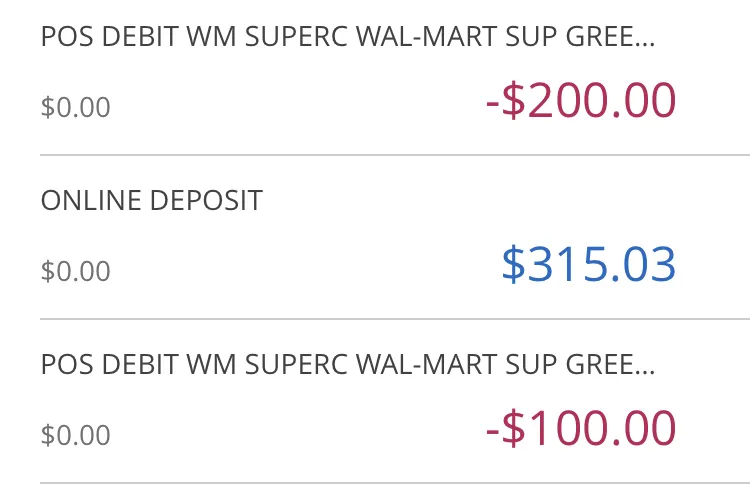Select the -$200.00 debit amount

coord(581,100)
